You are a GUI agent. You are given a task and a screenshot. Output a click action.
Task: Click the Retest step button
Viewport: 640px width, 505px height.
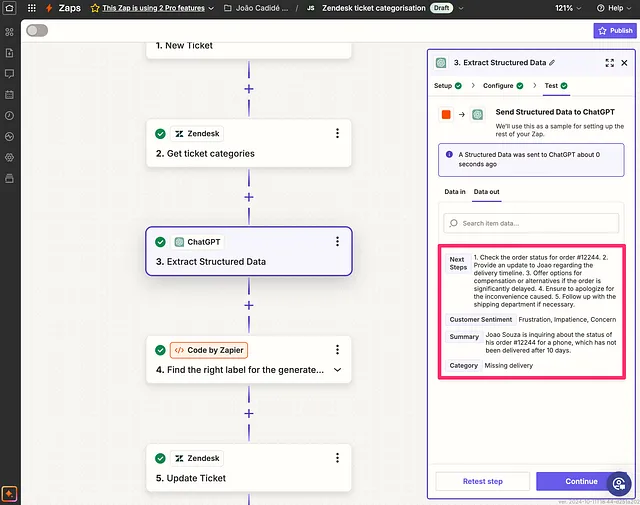482,481
